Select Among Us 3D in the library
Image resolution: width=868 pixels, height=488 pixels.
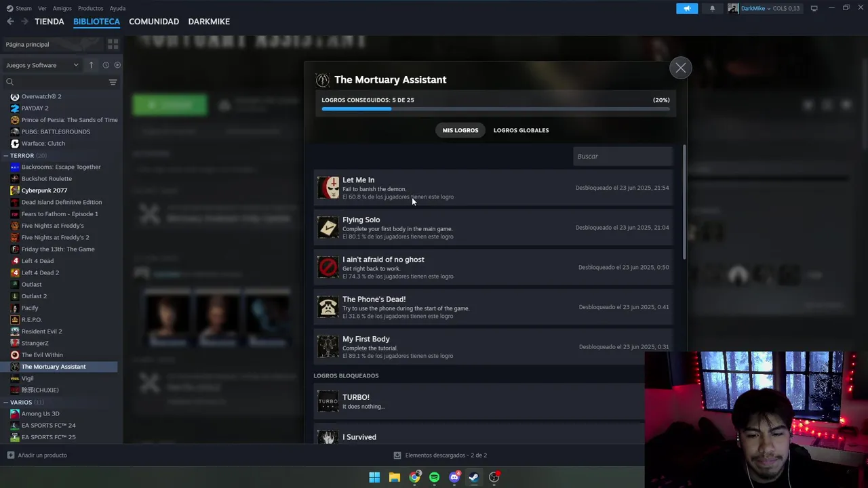[x=40, y=413]
